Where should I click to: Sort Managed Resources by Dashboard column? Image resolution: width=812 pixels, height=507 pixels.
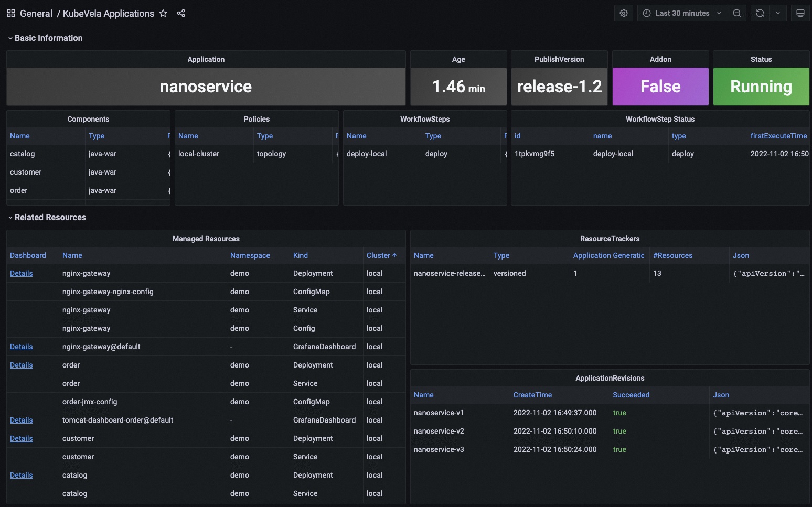click(x=28, y=255)
